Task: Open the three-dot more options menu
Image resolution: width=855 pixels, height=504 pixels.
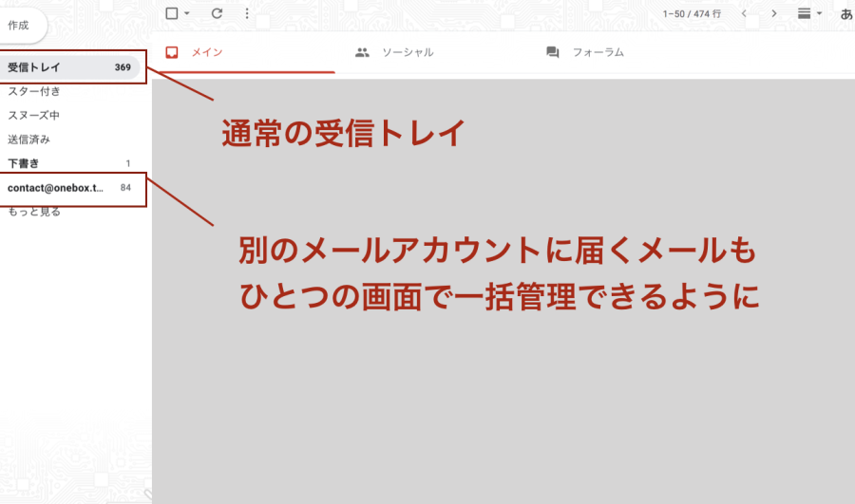Action: point(247,13)
